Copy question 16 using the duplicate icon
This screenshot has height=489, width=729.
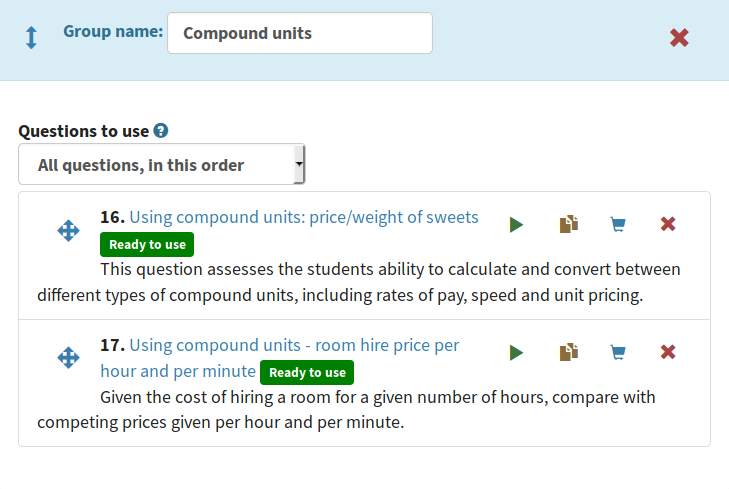[x=569, y=224]
